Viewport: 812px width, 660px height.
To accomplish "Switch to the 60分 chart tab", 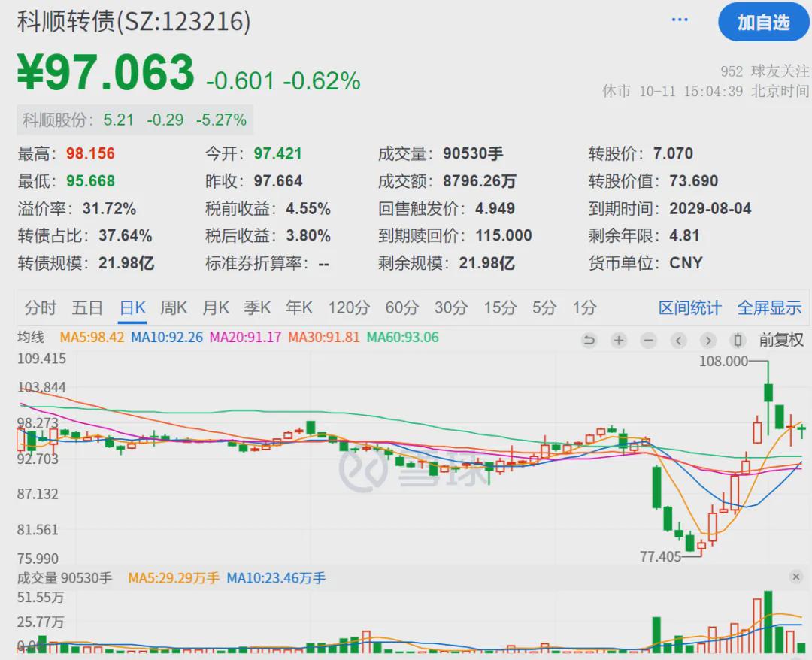I will pyautogui.click(x=401, y=308).
